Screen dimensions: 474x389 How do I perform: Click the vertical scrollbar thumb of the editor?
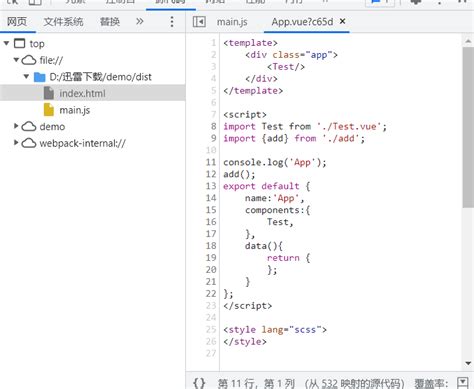click(x=468, y=127)
